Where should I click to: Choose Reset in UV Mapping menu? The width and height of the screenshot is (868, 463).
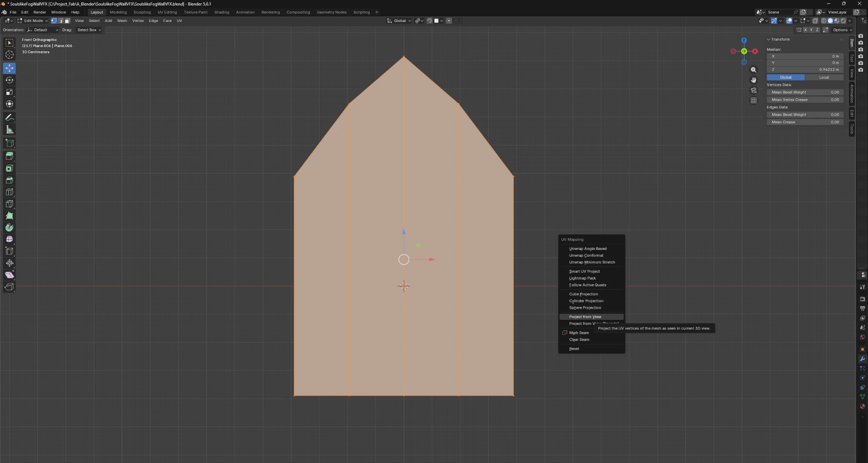point(591,349)
